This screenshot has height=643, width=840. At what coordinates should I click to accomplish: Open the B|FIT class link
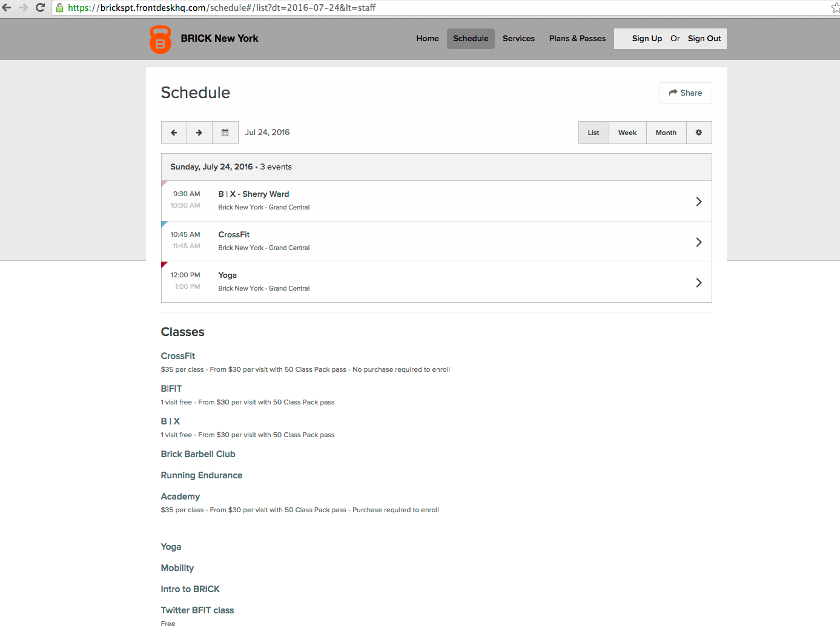coord(171,389)
